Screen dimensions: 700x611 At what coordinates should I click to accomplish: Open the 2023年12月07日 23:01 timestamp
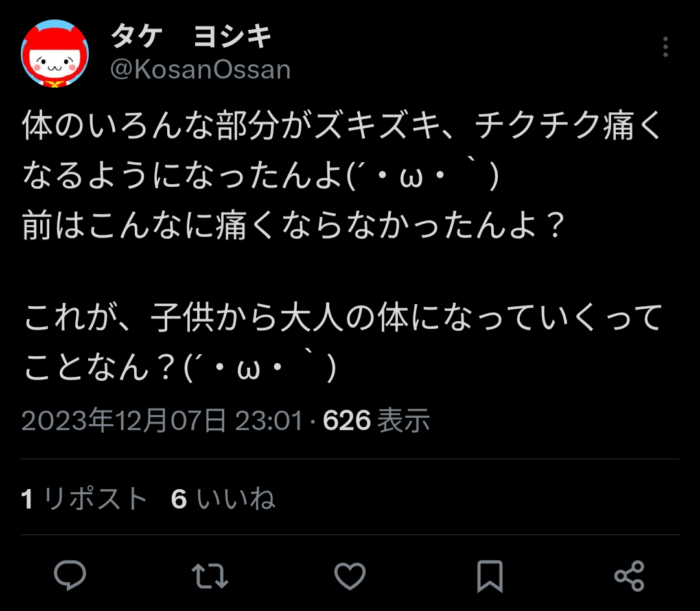tap(162, 420)
